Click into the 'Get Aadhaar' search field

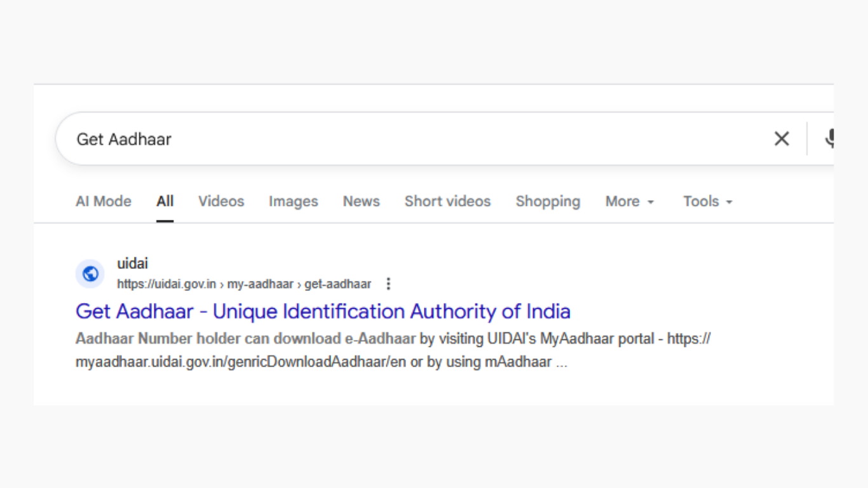pos(381,139)
